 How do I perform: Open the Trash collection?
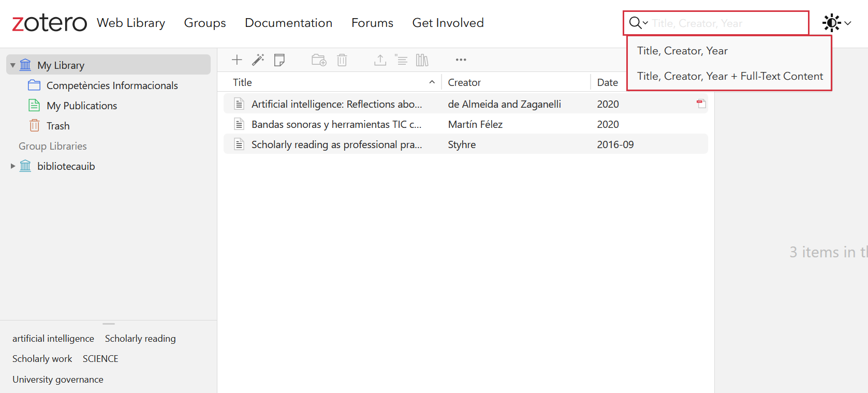point(108,125)
